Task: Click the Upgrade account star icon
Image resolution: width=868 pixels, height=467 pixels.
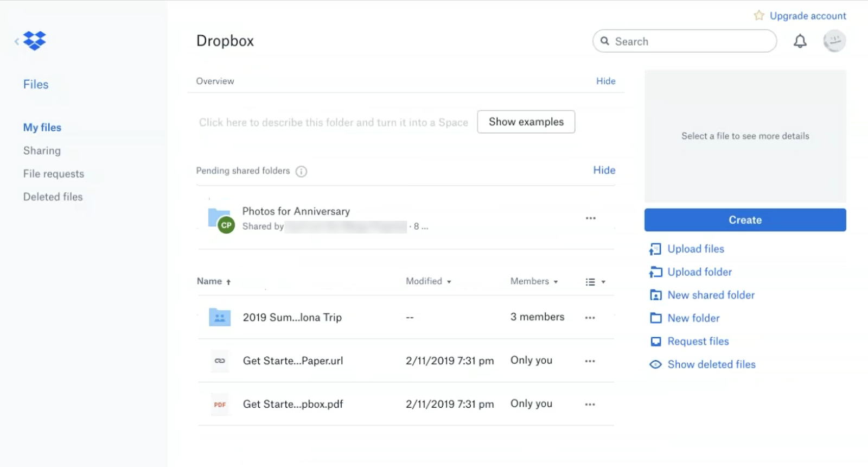Action: (759, 16)
